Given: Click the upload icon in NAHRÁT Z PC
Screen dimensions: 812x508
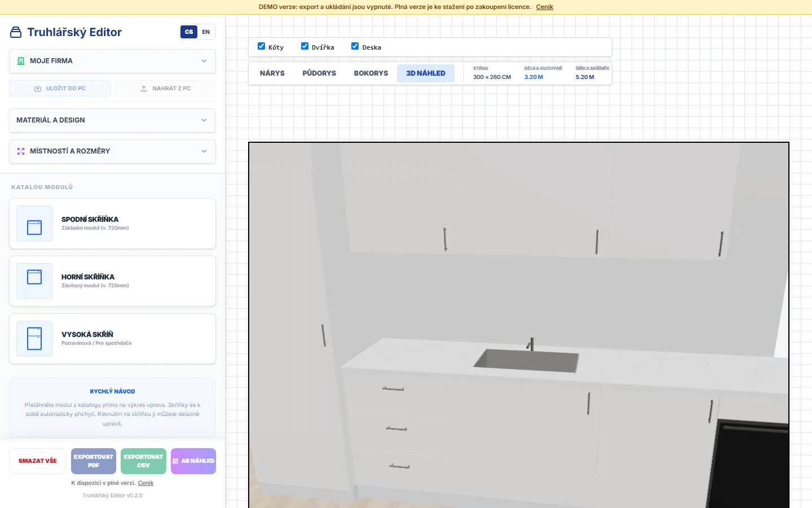Looking at the screenshot, I should point(144,89).
